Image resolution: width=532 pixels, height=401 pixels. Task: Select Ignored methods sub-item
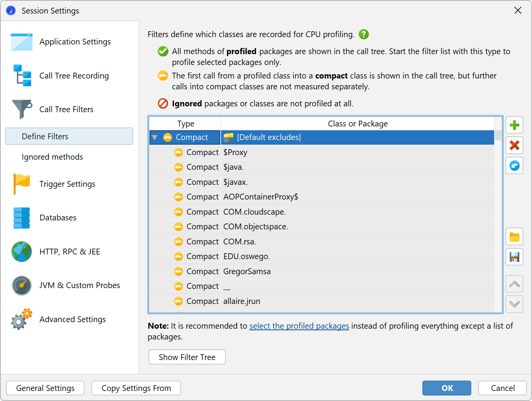[52, 157]
